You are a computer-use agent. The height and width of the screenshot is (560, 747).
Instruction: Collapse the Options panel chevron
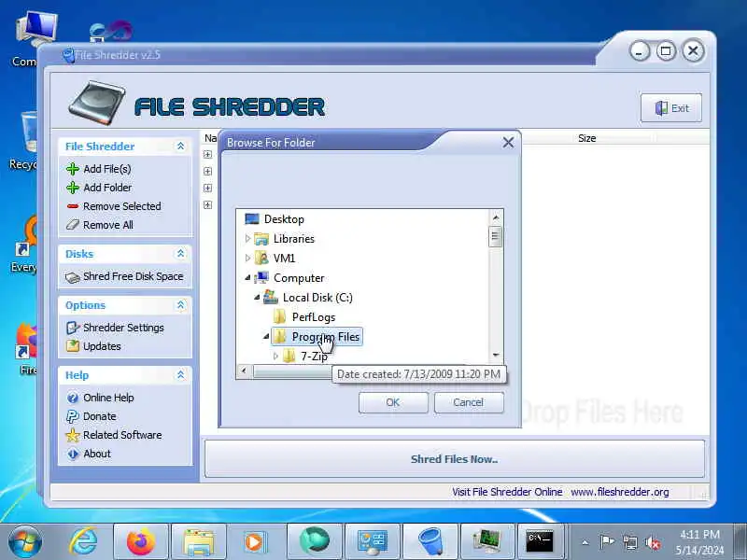(180, 305)
